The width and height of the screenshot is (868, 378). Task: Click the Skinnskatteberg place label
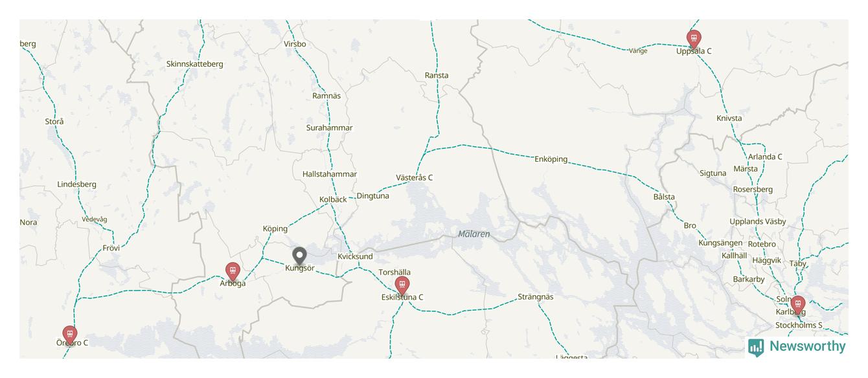click(195, 64)
